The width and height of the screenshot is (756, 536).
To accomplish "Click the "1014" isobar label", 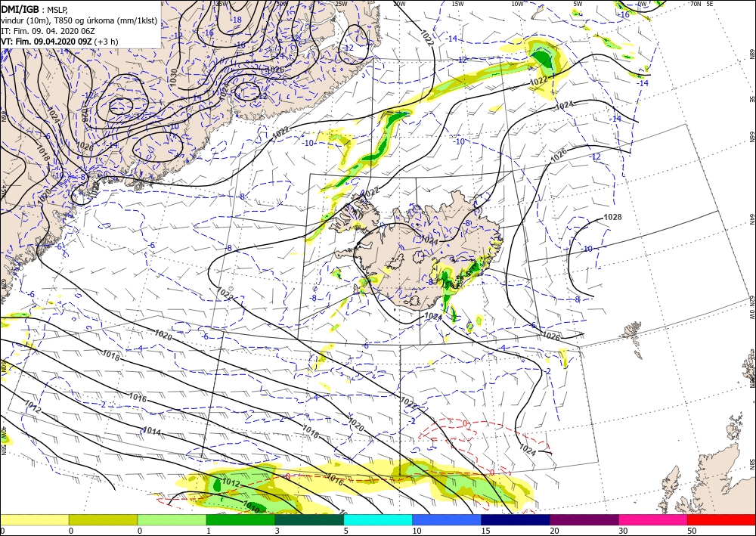I will pyautogui.click(x=152, y=432).
